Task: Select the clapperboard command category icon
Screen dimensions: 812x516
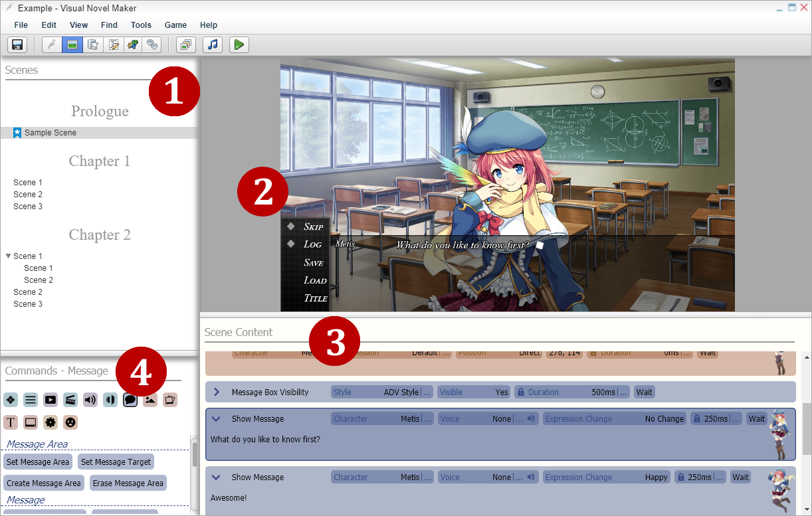Action: coord(70,400)
